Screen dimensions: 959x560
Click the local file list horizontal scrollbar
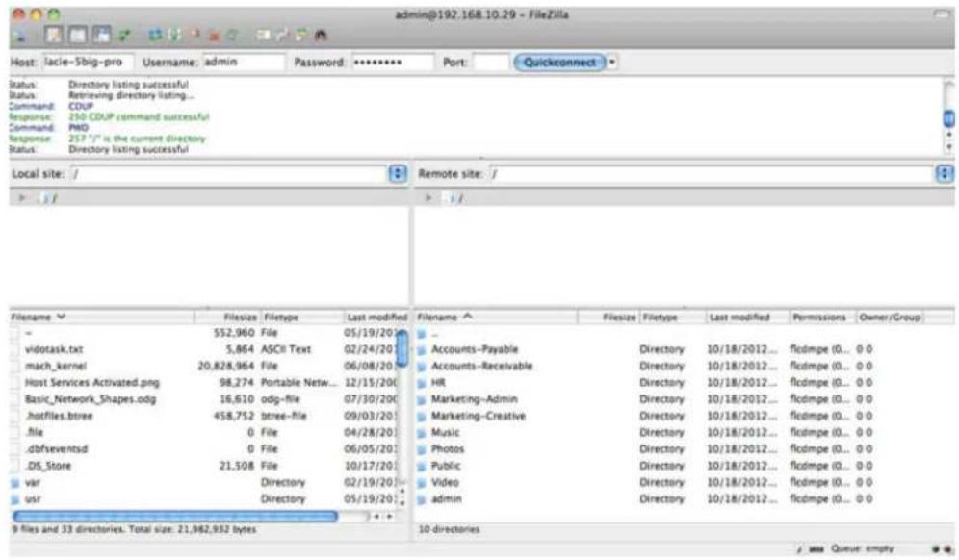(175, 517)
